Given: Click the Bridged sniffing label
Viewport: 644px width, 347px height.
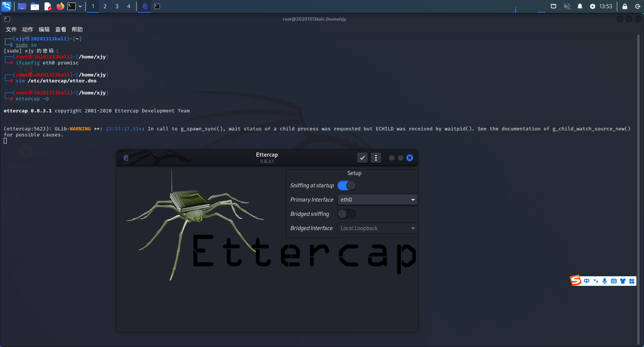Looking at the screenshot, I should [310, 214].
